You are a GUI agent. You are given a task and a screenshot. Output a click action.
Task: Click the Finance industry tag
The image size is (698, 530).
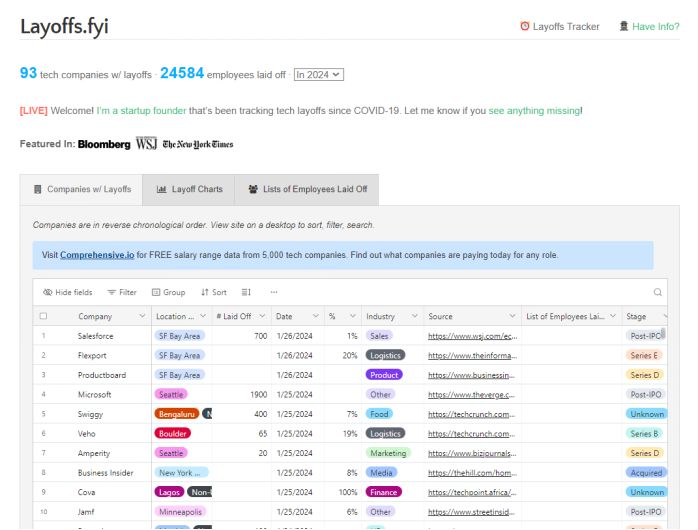coord(383,493)
